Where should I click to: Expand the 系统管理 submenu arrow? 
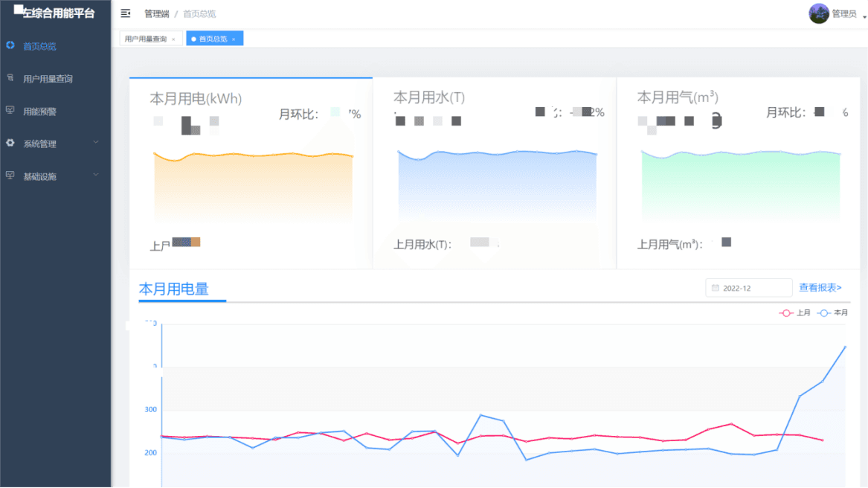point(96,142)
